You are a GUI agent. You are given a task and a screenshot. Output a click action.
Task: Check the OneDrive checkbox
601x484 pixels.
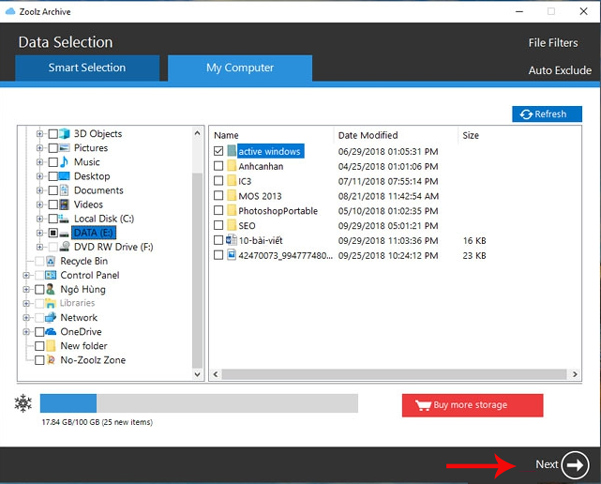click(x=39, y=331)
